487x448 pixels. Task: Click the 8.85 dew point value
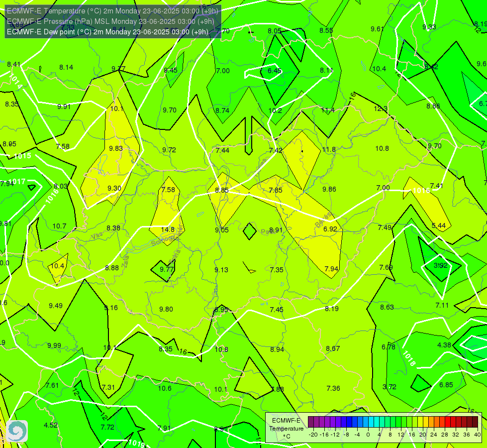222,190
